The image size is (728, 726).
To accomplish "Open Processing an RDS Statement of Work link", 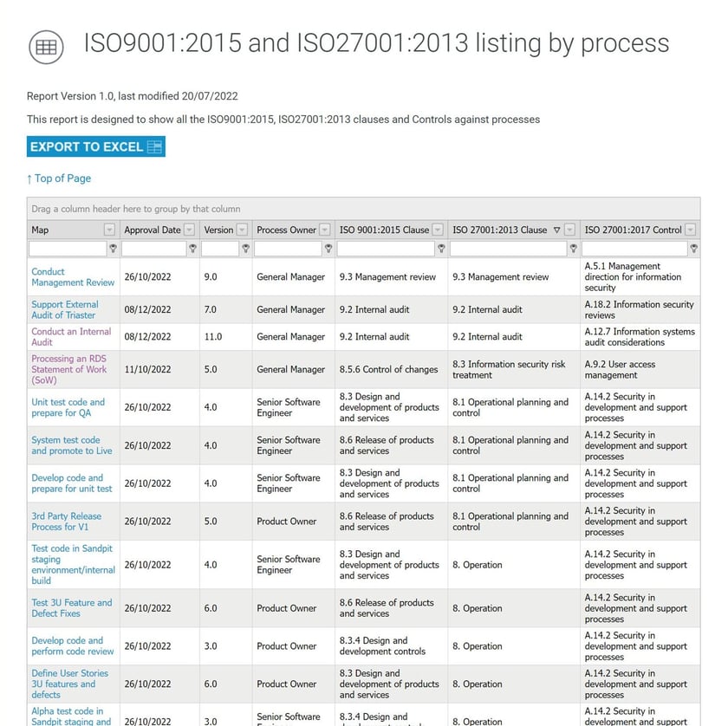I will pos(68,370).
